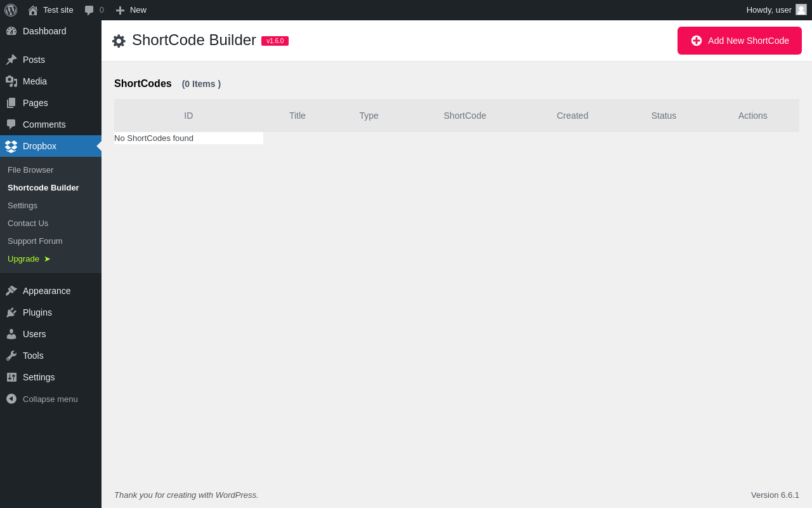The image size is (812, 508).
Task: Go to the Posts menu
Action: pyautogui.click(x=51, y=60)
